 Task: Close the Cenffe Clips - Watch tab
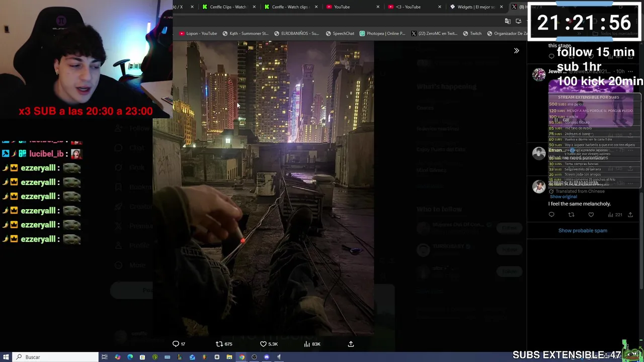(254, 7)
